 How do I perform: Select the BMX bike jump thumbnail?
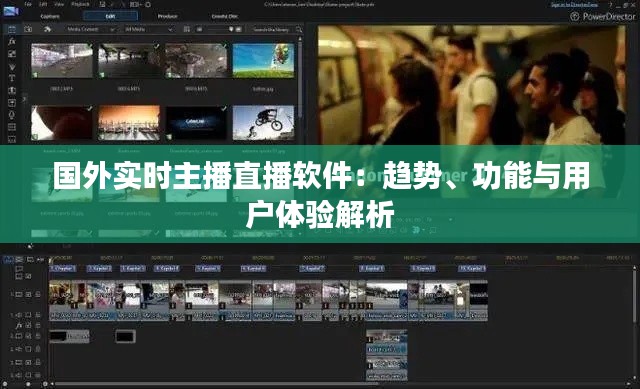pyautogui.click(x=263, y=122)
